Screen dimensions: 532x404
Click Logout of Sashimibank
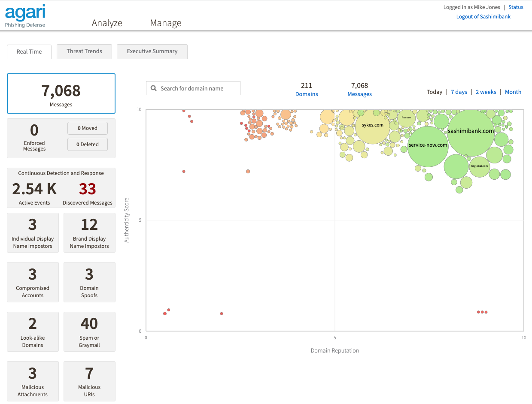483,17
